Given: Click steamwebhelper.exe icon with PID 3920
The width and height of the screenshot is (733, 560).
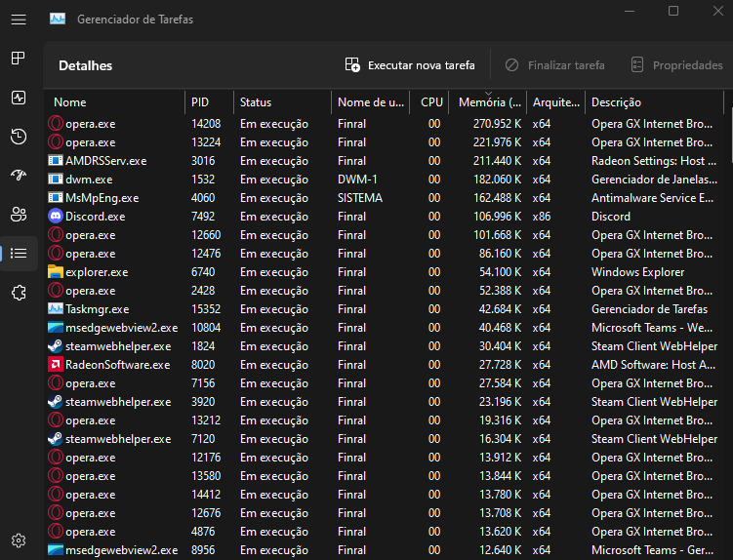Looking at the screenshot, I should pos(56,402).
